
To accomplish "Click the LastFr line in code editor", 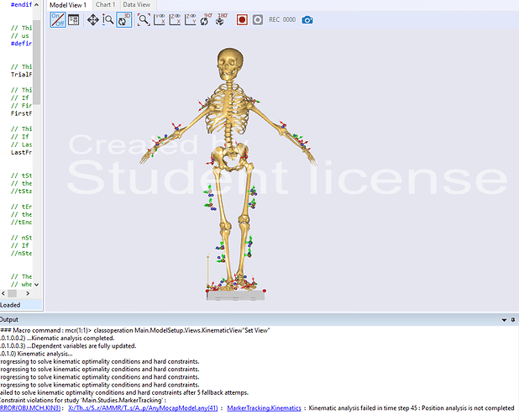I will [x=21, y=152].
